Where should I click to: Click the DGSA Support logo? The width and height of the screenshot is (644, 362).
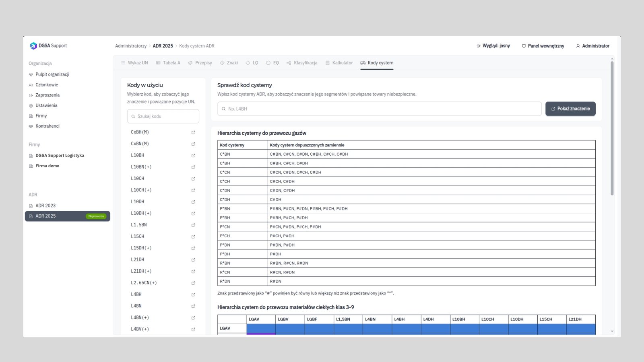[48, 46]
